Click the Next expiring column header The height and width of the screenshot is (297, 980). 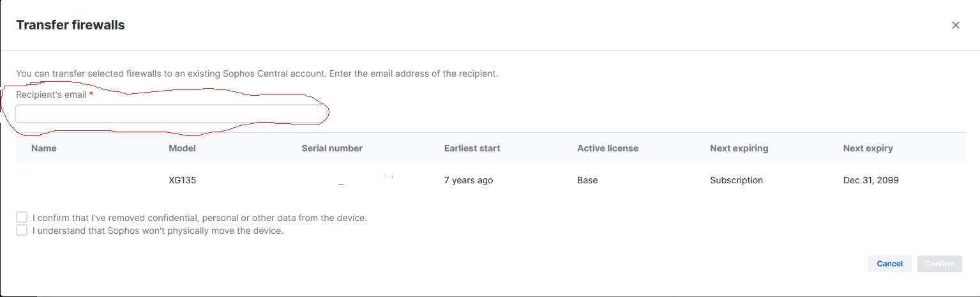pos(739,148)
